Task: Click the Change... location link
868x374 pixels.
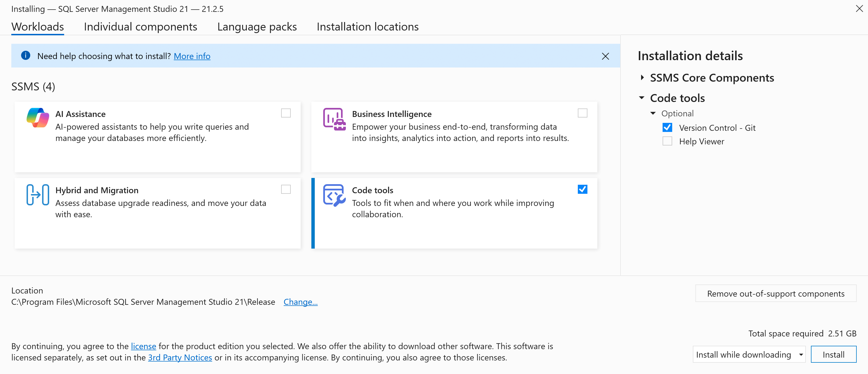Action: click(x=301, y=302)
